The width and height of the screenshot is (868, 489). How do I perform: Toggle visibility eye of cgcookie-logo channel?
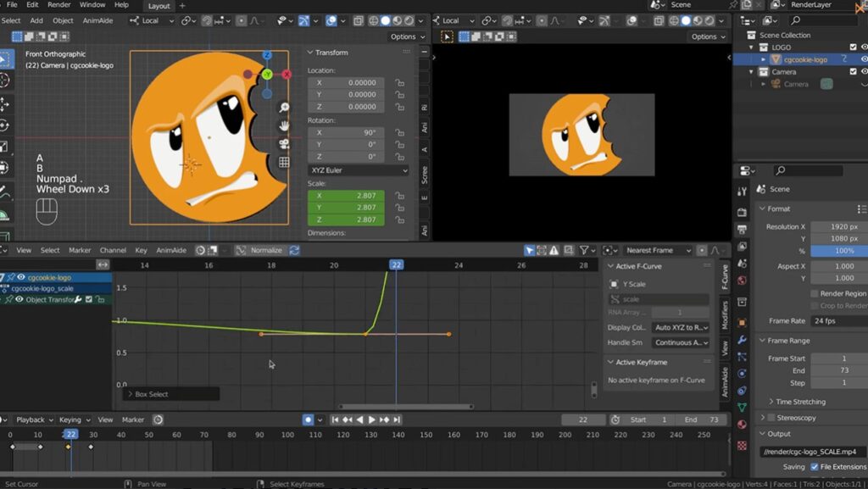[x=21, y=277]
